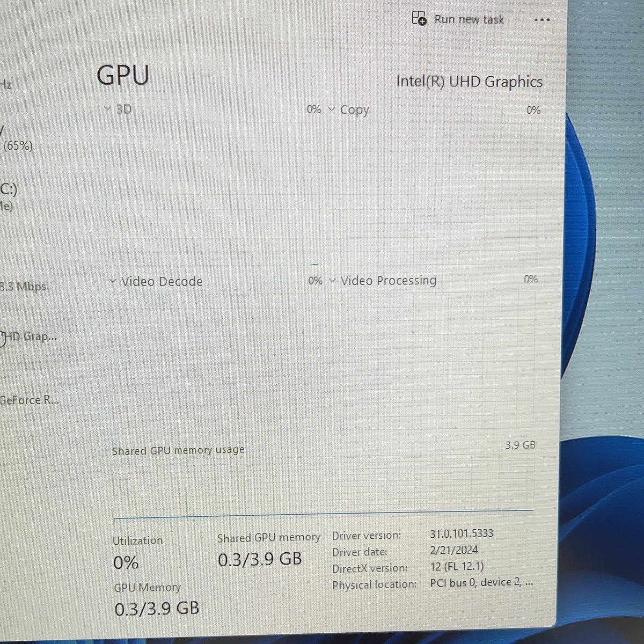Click the Intel(R) UHD Graphics title
644x644 pixels.
469,82
